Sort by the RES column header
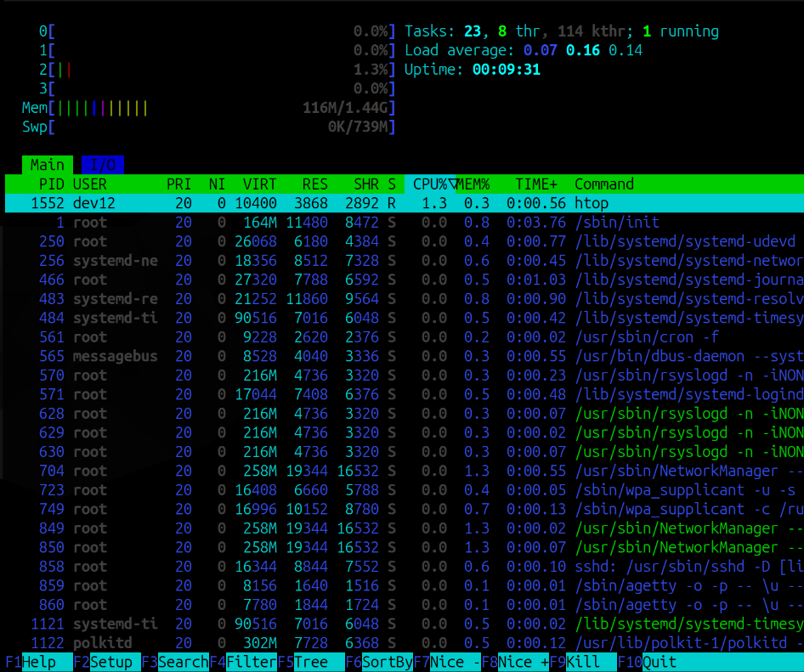 314,184
